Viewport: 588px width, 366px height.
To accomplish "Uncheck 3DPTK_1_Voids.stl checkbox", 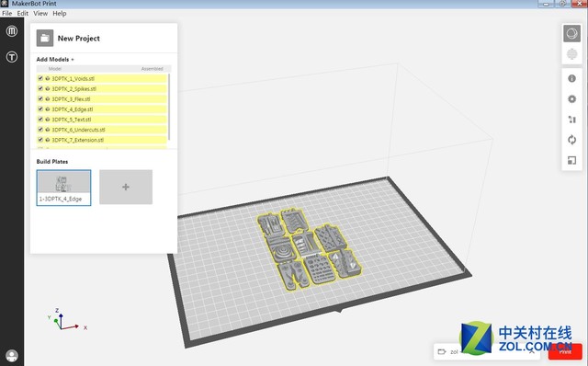I will 40,78.
